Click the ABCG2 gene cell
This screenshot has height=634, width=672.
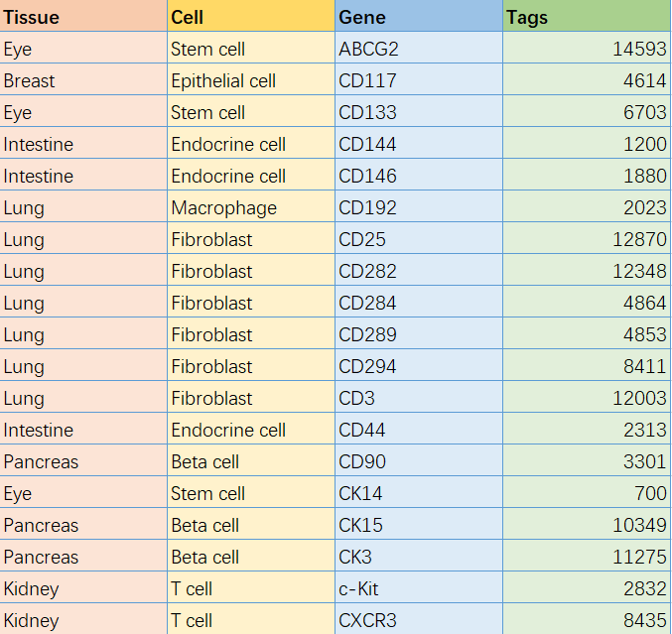(419, 48)
